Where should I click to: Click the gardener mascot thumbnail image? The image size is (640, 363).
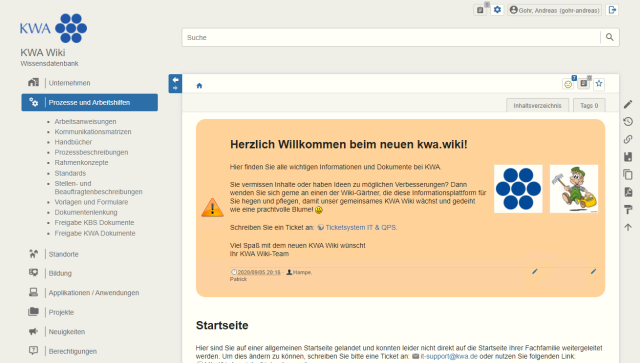click(x=573, y=189)
